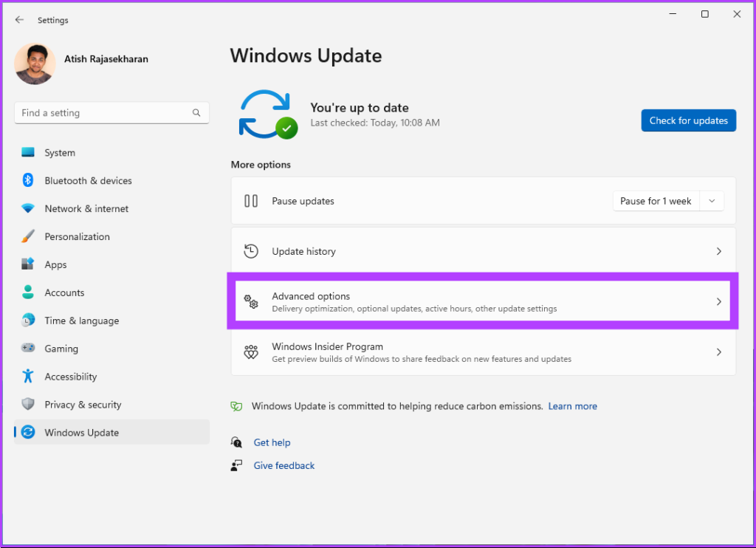The width and height of the screenshot is (756, 548).
Task: Go to Accounts settings section
Action: click(64, 293)
